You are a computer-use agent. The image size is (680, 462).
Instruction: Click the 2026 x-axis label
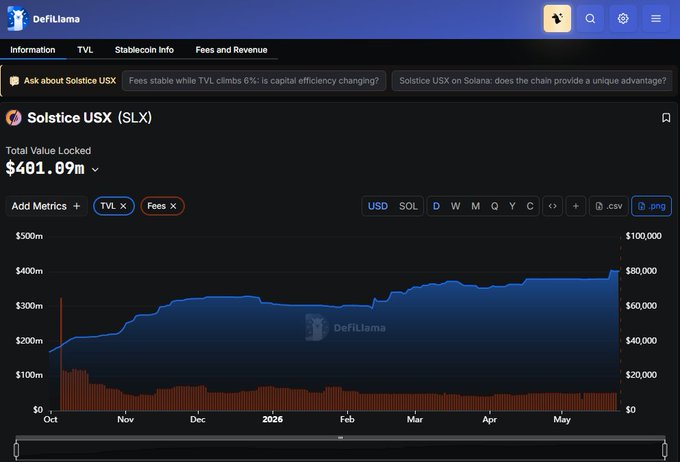(272, 419)
